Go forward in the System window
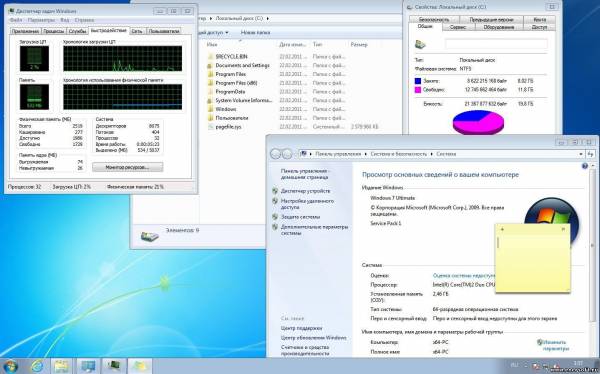The image size is (600, 374). 287,154
